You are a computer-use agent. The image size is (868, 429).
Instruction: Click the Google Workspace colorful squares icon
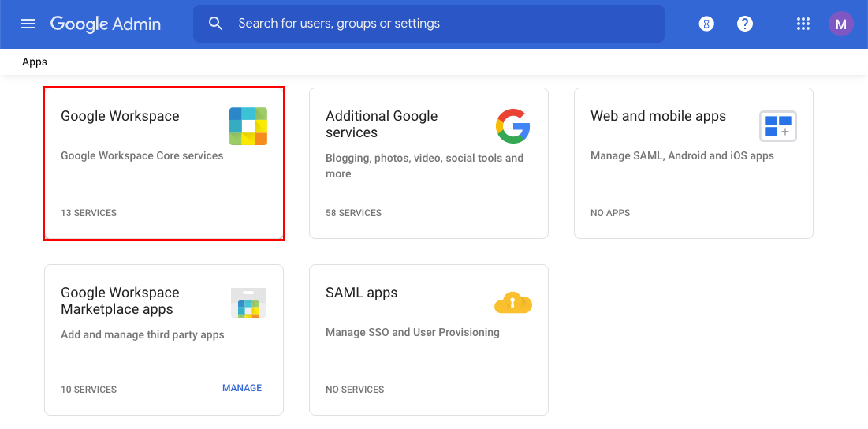point(248,126)
